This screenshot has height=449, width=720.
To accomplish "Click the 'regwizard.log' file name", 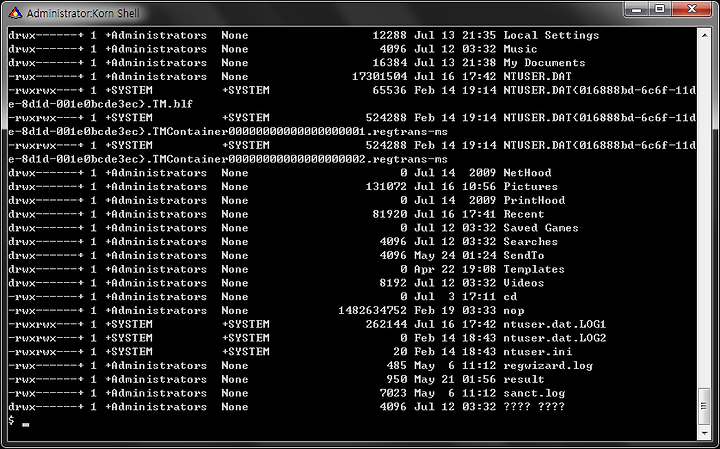I will pos(548,366).
